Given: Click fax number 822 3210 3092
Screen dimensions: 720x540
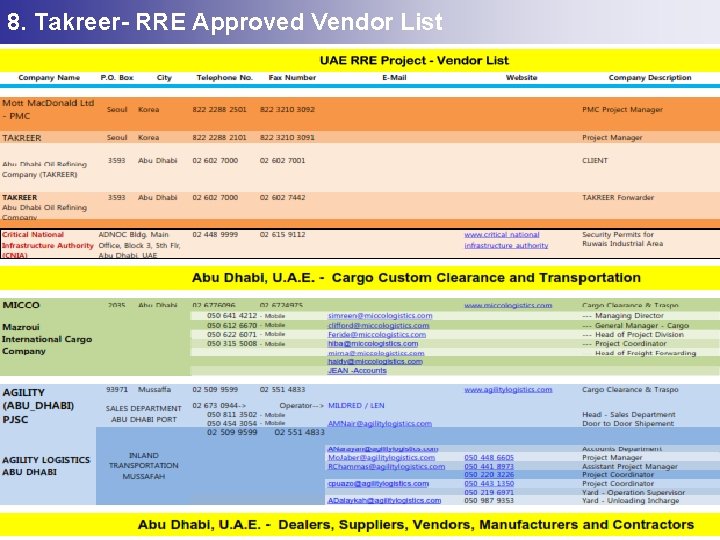Looking at the screenshot, I should point(287,110).
